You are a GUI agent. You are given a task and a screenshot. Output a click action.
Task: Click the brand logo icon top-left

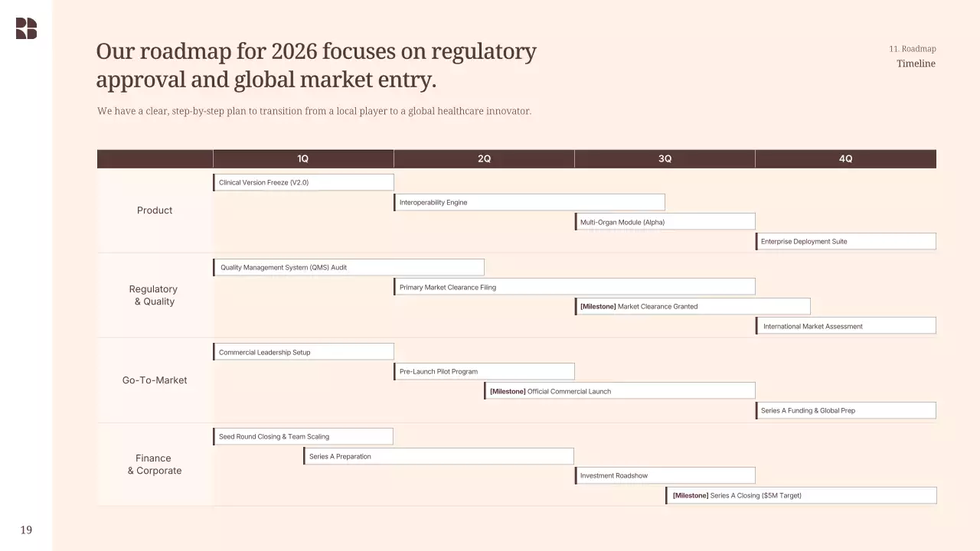(x=26, y=28)
